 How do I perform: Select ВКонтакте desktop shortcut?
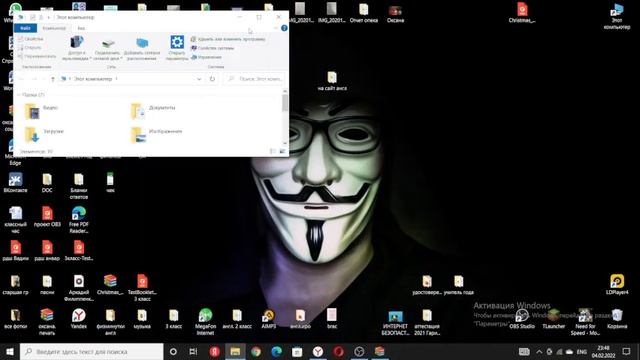click(x=16, y=182)
